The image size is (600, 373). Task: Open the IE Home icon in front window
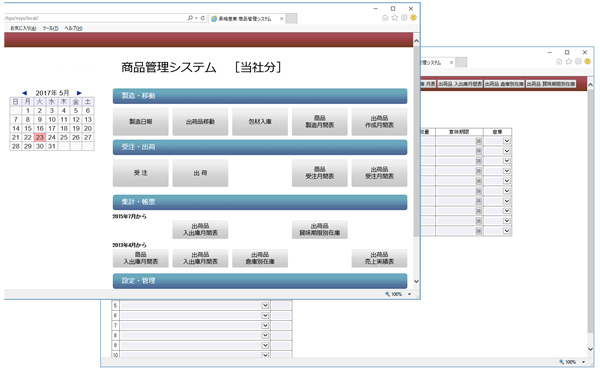(385, 18)
